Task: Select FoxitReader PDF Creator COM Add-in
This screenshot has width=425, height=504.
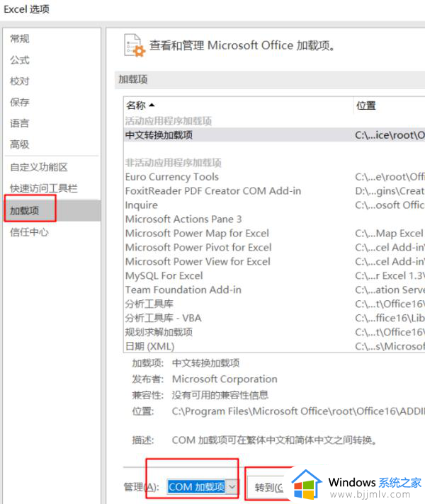Action: click(x=274, y=191)
